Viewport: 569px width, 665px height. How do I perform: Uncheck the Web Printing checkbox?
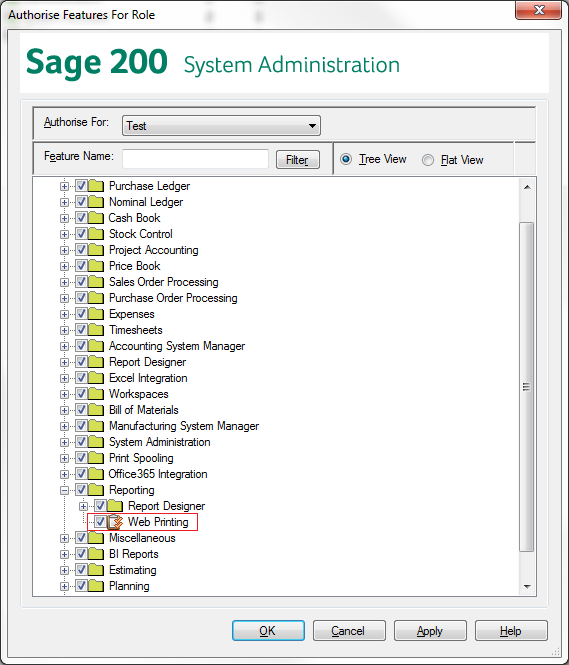[100, 522]
